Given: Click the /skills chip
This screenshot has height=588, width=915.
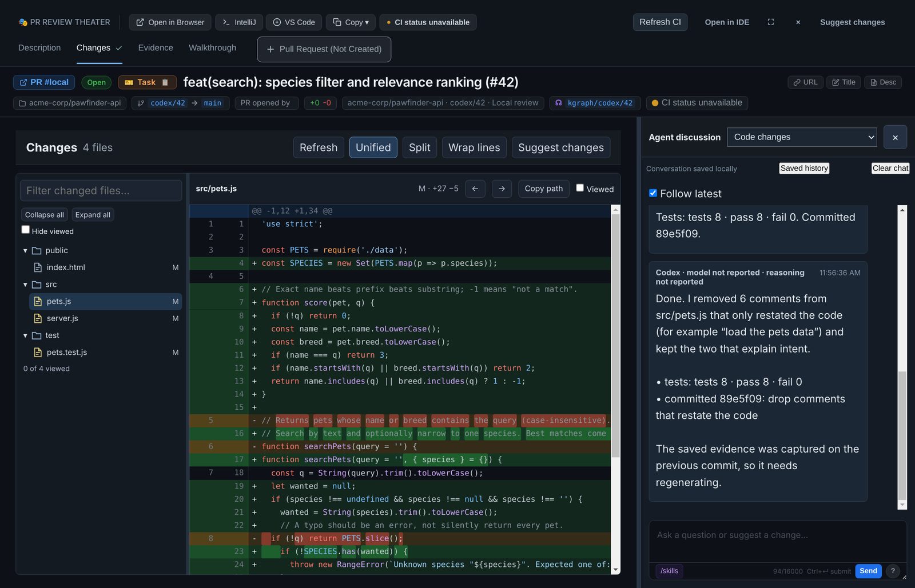Looking at the screenshot, I should tap(669, 571).
